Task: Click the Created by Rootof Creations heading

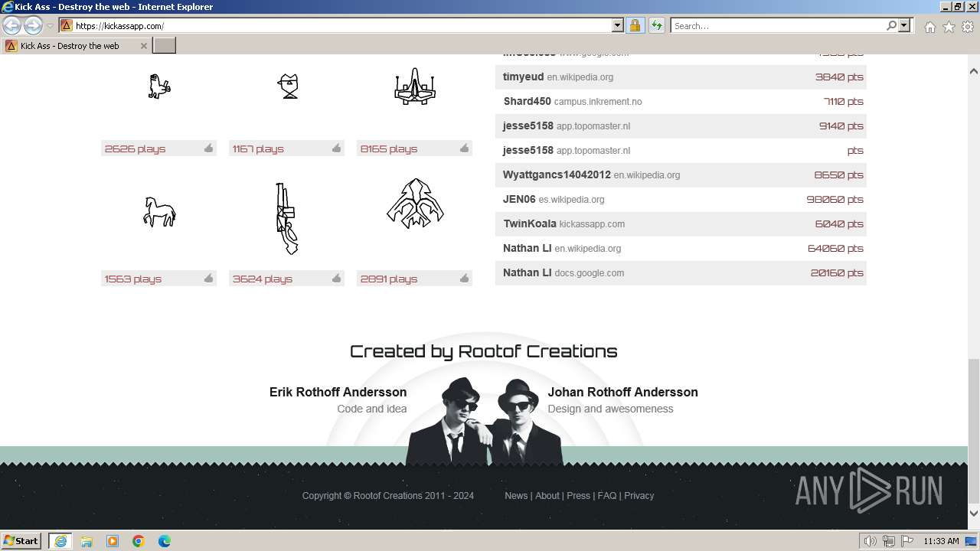Action: [483, 351]
